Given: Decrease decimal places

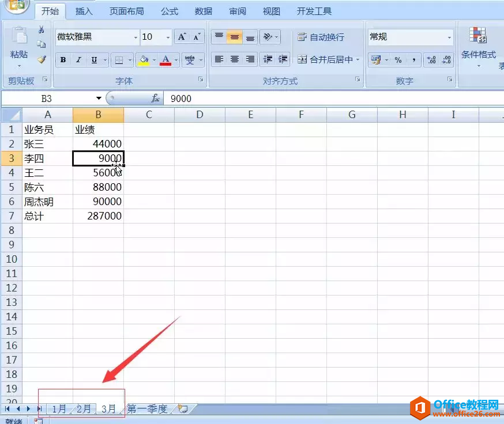Looking at the screenshot, I should (x=446, y=60).
